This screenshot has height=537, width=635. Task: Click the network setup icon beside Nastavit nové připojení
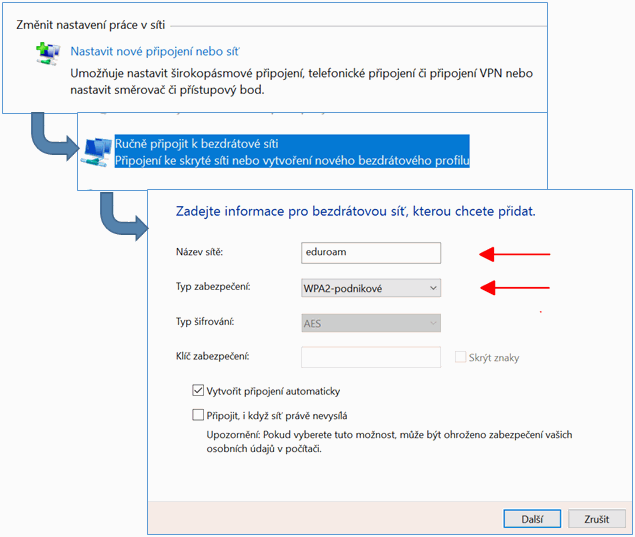(x=48, y=53)
